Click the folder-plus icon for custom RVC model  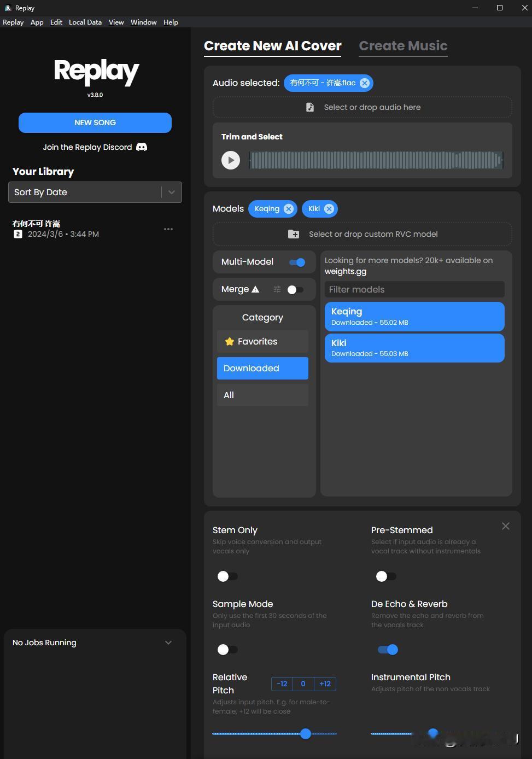pos(294,234)
